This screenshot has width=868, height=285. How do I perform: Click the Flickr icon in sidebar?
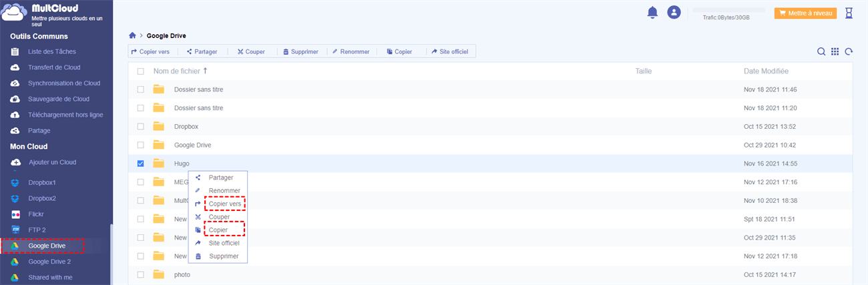(15, 214)
